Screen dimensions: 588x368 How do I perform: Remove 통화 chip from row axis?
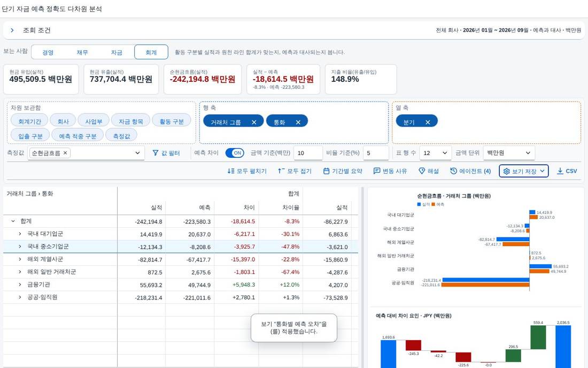pyautogui.click(x=298, y=122)
